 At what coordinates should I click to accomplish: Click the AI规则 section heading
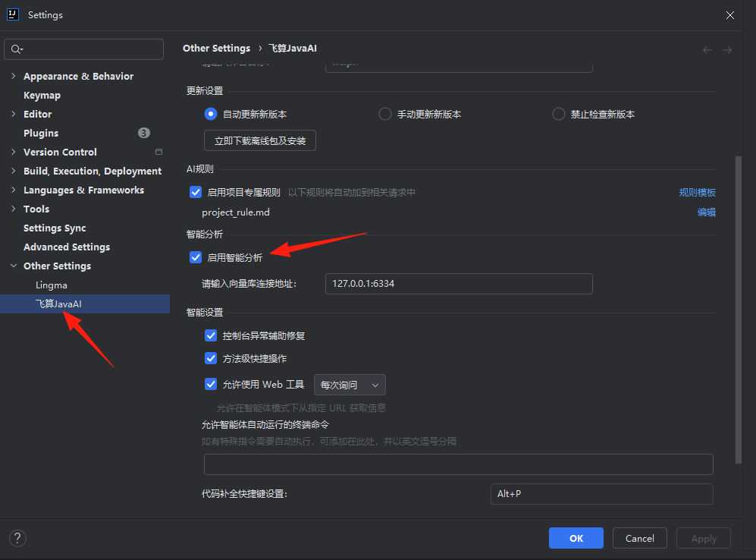200,168
